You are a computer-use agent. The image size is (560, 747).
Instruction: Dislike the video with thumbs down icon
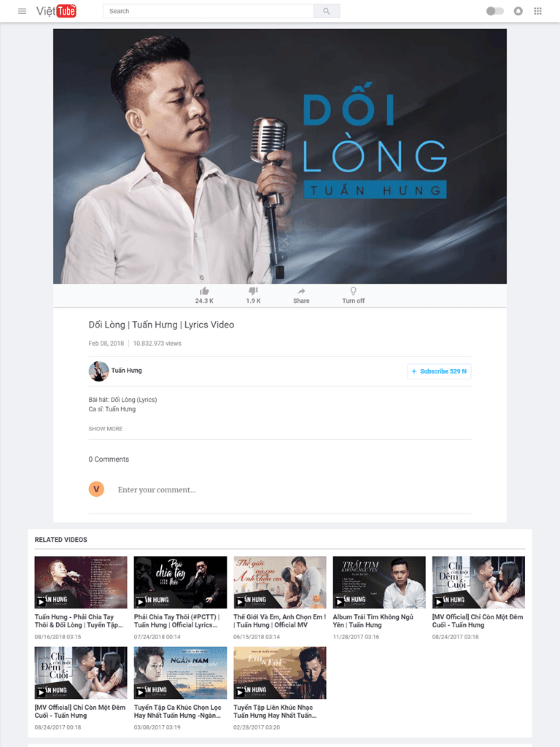[253, 291]
